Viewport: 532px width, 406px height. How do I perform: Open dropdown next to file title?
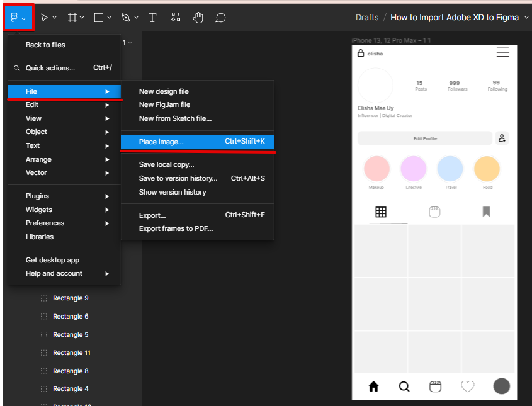pyautogui.click(x=526, y=18)
